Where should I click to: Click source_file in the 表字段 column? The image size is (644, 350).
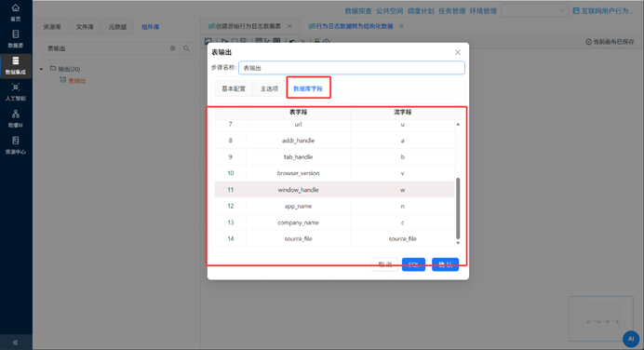[x=298, y=238]
